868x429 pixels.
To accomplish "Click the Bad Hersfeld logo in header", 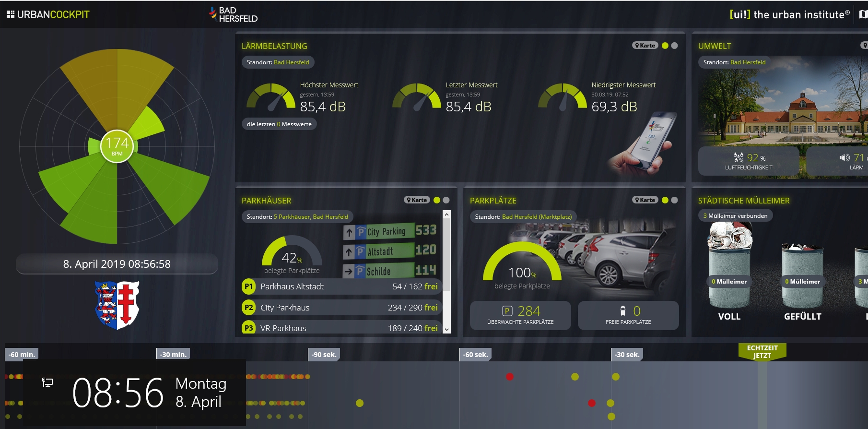I will (x=234, y=14).
